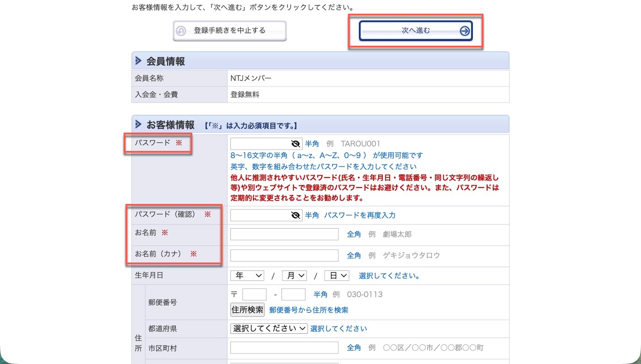Click the example text 劇場太郎
Image resolution: width=641 pixels, height=364 pixels.
pos(397,234)
